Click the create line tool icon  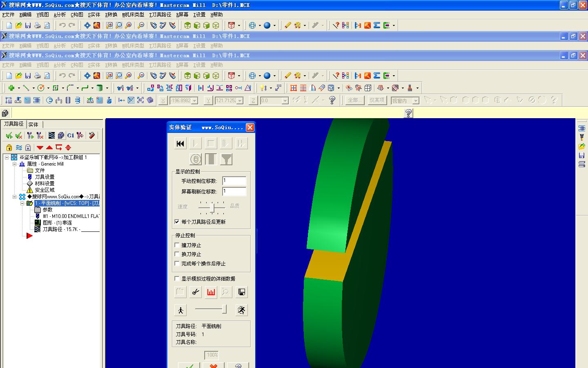click(x=26, y=88)
